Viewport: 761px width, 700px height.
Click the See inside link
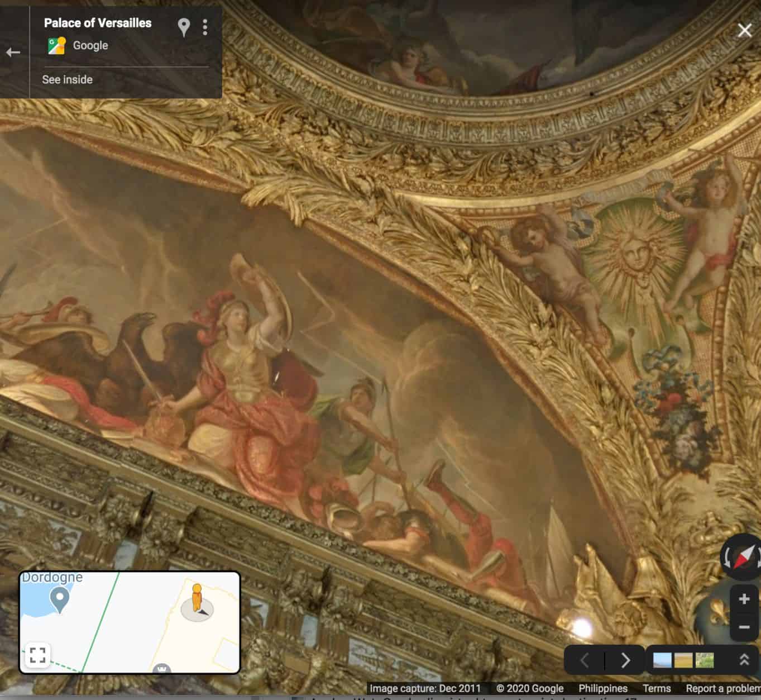(67, 79)
